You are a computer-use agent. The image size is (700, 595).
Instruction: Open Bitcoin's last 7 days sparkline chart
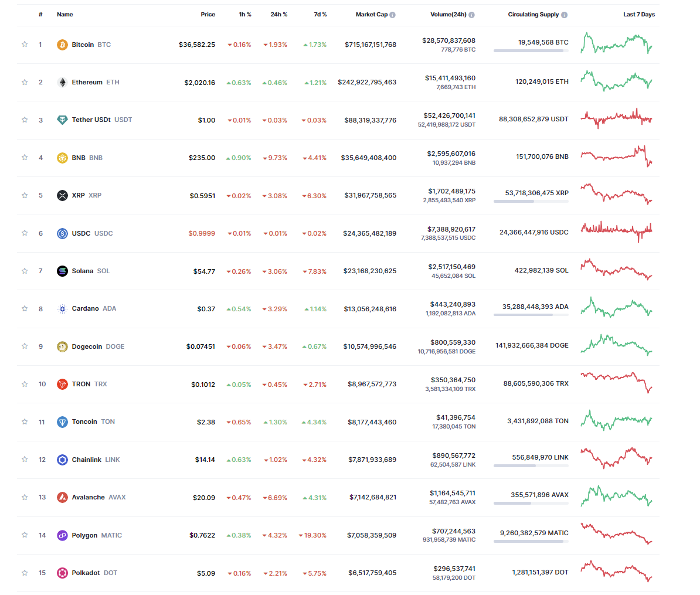(616, 43)
